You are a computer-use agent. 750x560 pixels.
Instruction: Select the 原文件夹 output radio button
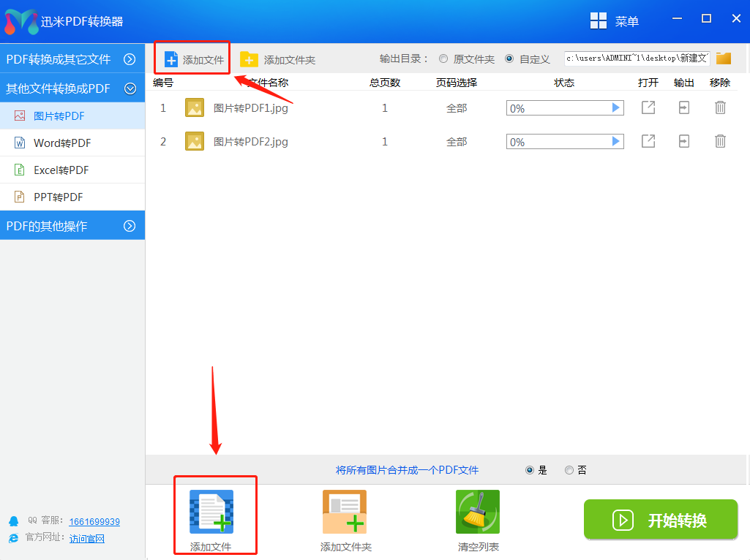[x=443, y=58]
